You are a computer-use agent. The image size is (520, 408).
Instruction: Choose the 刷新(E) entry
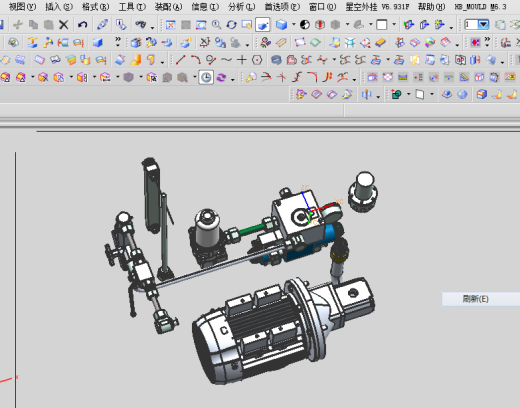coord(475,299)
